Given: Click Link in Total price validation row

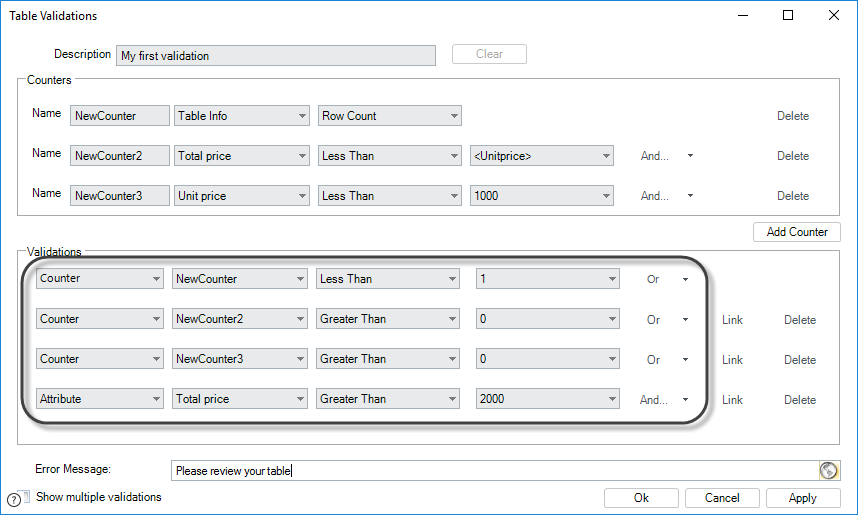Looking at the screenshot, I should tap(732, 400).
